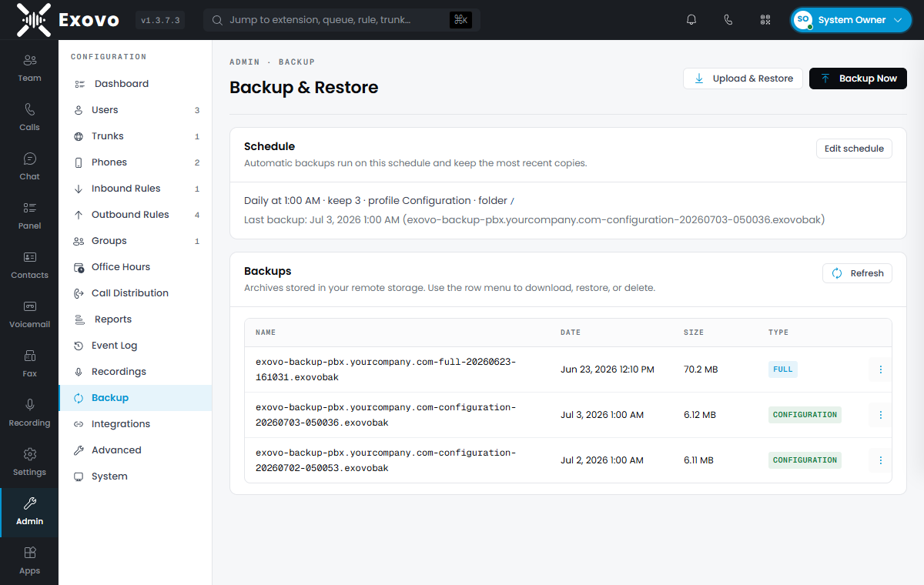Open the Recording section
This screenshot has height=585, width=924.
pos(29,413)
